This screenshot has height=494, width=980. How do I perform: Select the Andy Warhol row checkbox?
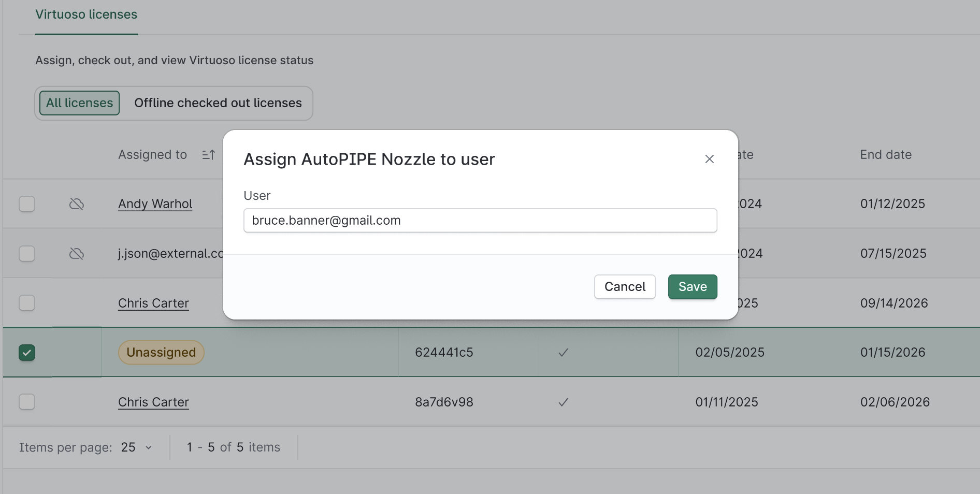(x=27, y=204)
